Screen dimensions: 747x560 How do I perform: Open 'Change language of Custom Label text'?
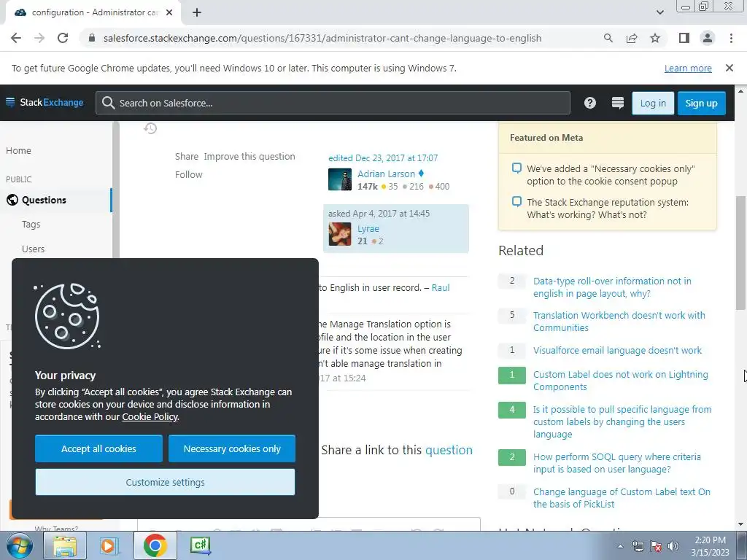pos(622,497)
